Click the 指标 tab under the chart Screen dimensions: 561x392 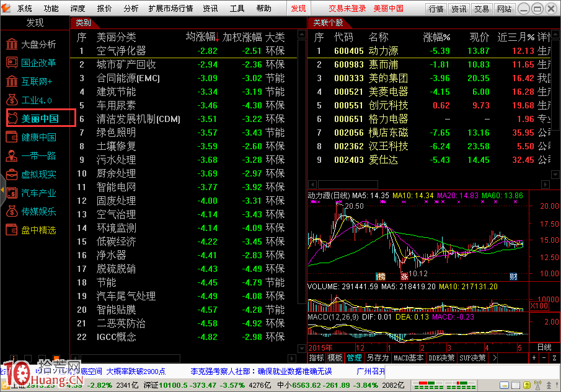(x=316, y=358)
